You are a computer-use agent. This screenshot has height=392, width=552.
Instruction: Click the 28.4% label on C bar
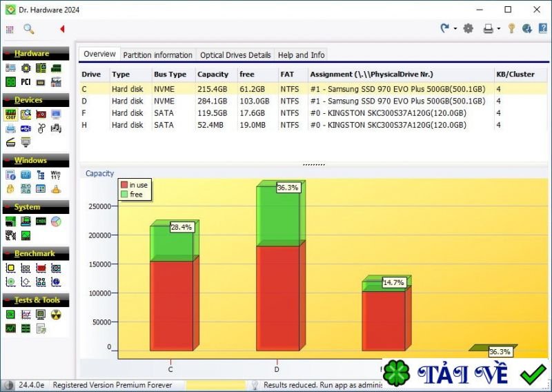point(181,227)
